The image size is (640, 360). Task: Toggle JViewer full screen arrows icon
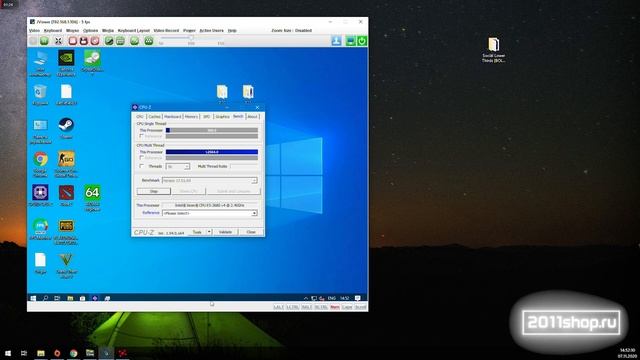point(58,41)
